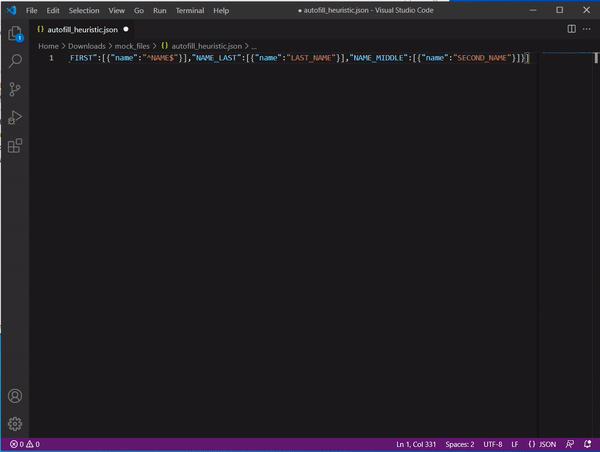This screenshot has width=600, height=452.
Task: Go to line via Ln 1, Col 331
Action: pyautogui.click(x=416, y=444)
